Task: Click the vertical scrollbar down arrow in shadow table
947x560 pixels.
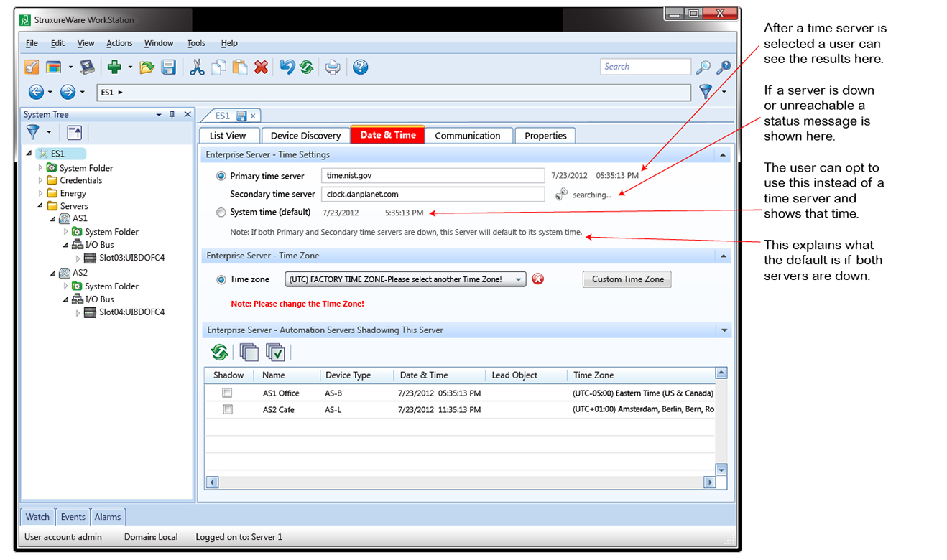Action: [721, 470]
